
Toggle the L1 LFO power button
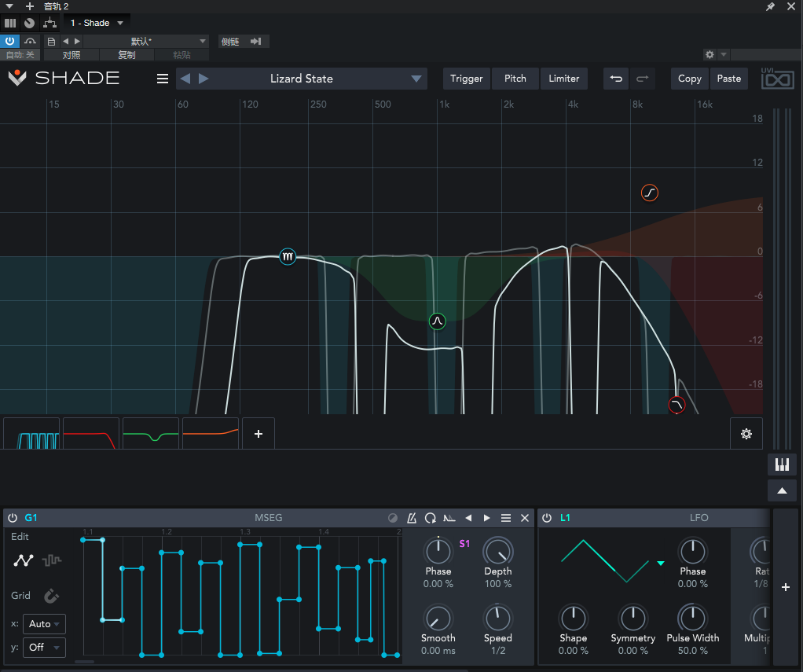pos(547,518)
